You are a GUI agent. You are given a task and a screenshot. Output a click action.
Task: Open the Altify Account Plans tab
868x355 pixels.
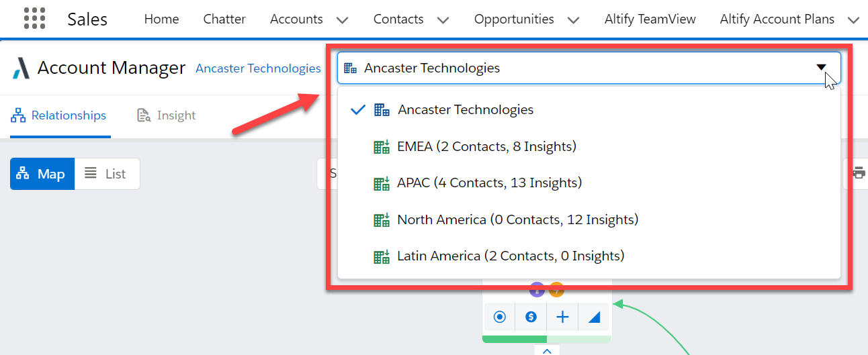point(777,19)
